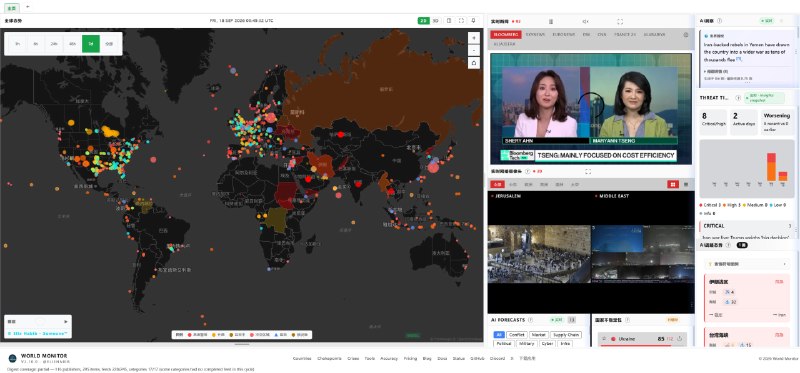Switch to FRANCE 24 channel
800x373 pixels.
624,35
